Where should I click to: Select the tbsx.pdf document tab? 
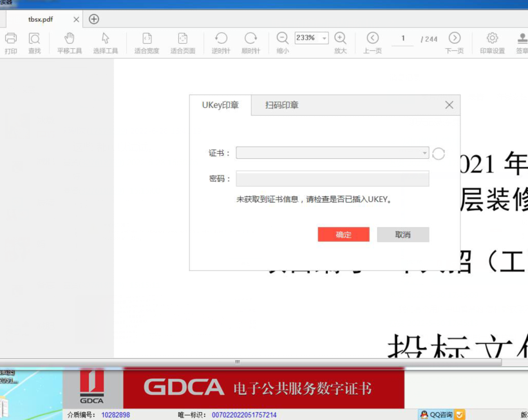point(41,19)
